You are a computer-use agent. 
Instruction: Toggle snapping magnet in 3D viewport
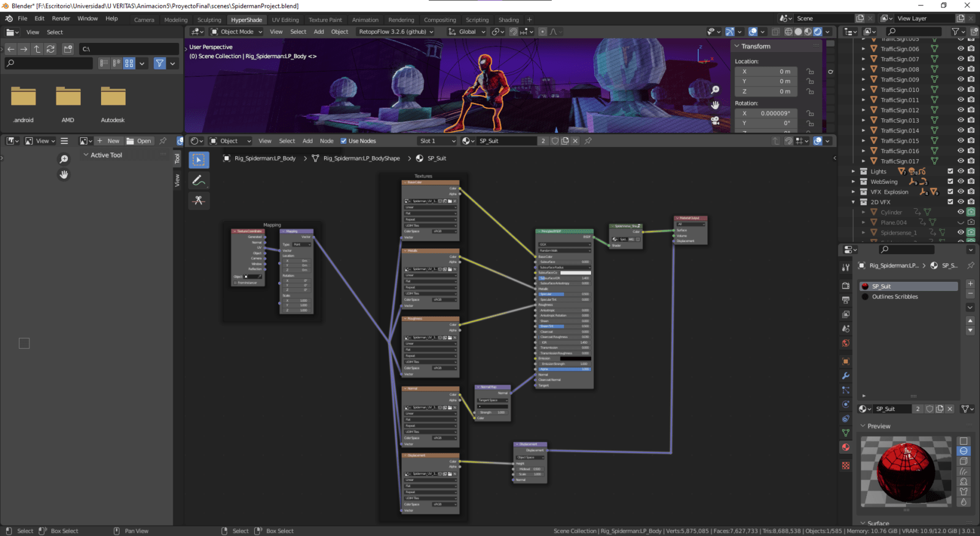tap(513, 32)
